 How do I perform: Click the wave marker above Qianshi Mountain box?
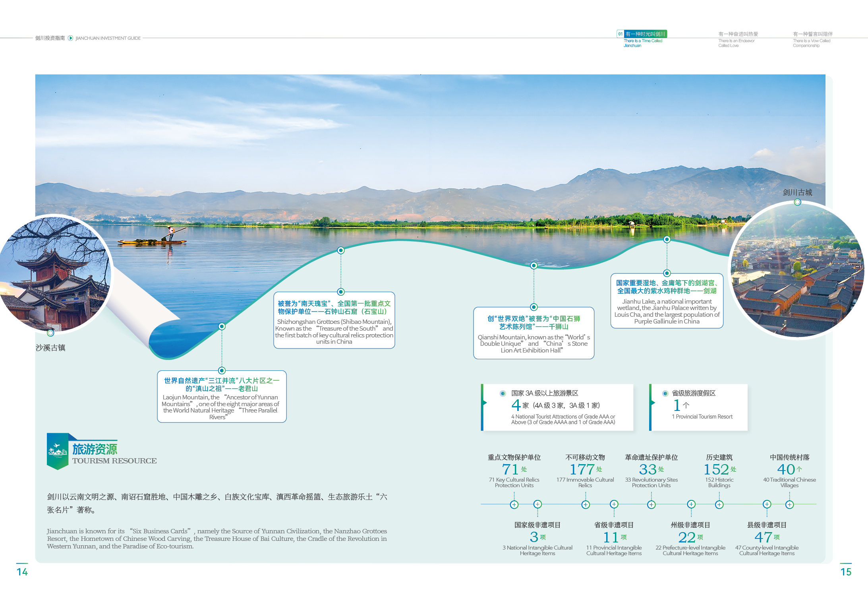[534, 265]
